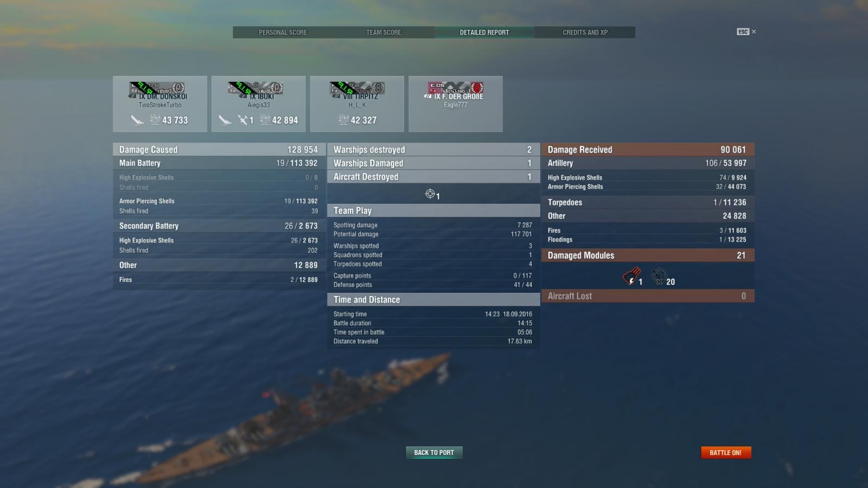Select the Ibuki ship card of Aiegis33
Screen dimensions: 868x488
259,104
